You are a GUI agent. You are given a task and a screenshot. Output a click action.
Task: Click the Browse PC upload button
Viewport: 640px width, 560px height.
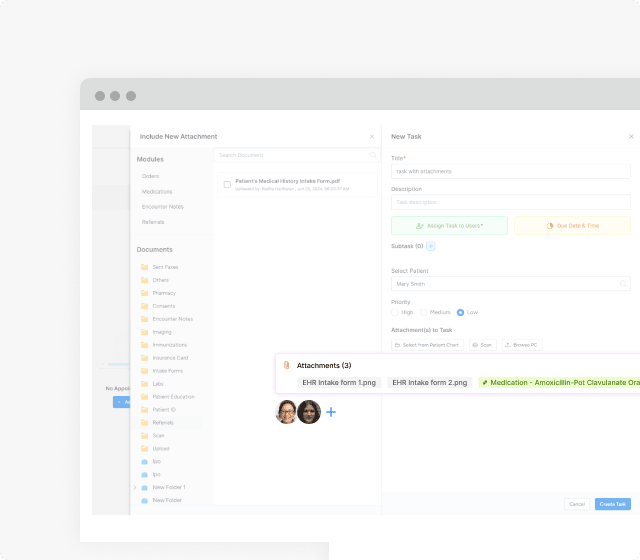point(521,344)
